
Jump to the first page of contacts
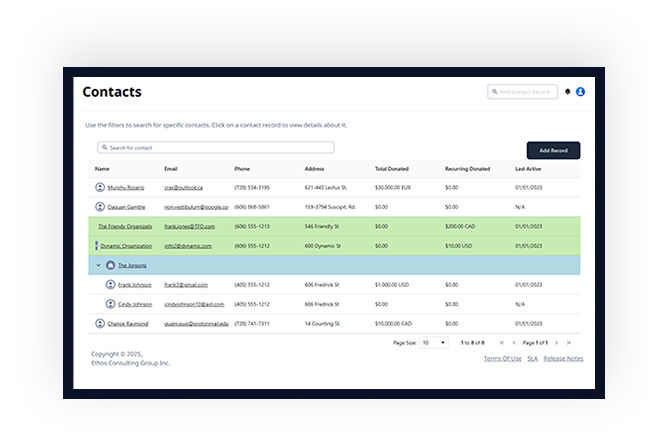[502, 343]
